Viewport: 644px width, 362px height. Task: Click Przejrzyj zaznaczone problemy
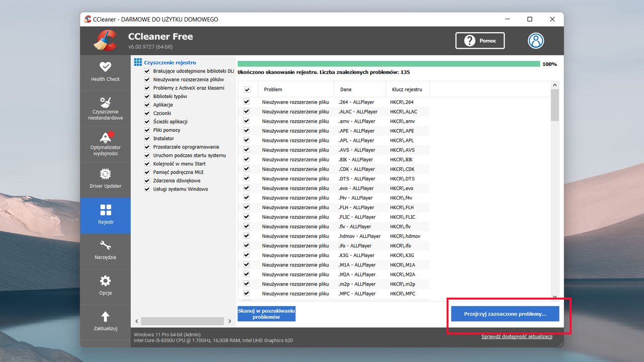pos(505,313)
